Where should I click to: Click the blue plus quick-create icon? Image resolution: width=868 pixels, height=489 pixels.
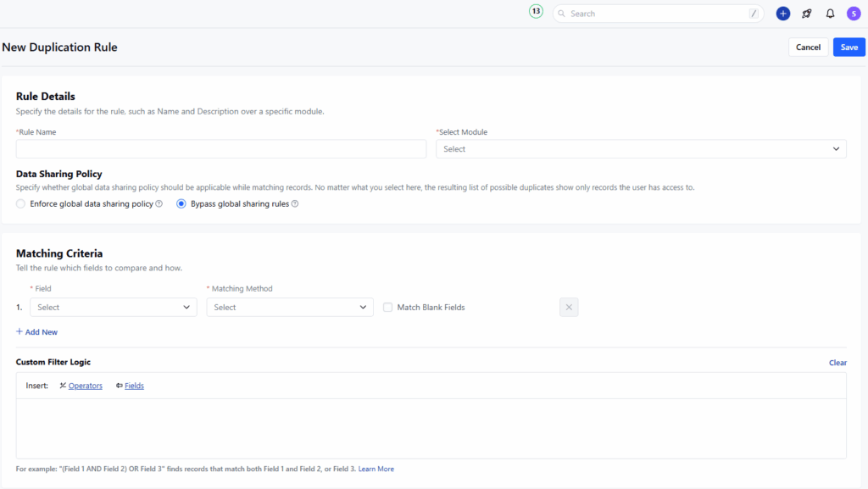click(x=782, y=14)
